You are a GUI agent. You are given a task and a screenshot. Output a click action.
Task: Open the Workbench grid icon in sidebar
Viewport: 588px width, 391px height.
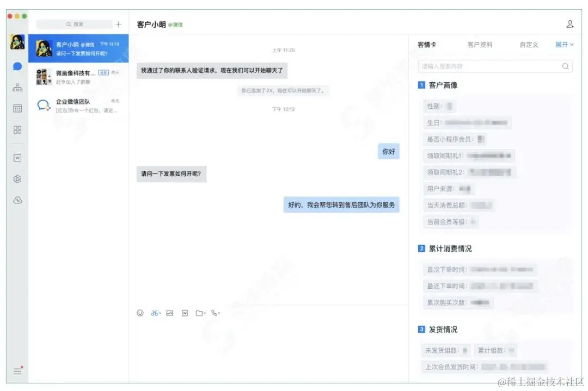pos(16,129)
